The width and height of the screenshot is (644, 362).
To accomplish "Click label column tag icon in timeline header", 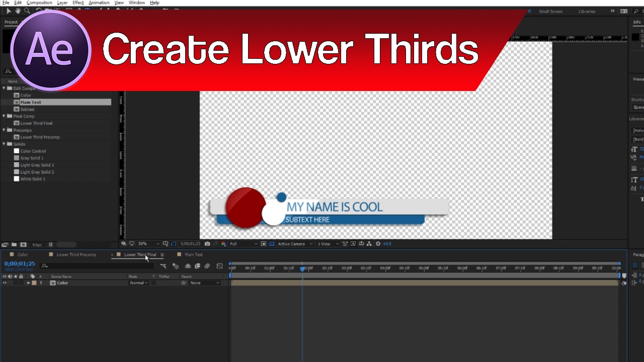I will point(33,277).
